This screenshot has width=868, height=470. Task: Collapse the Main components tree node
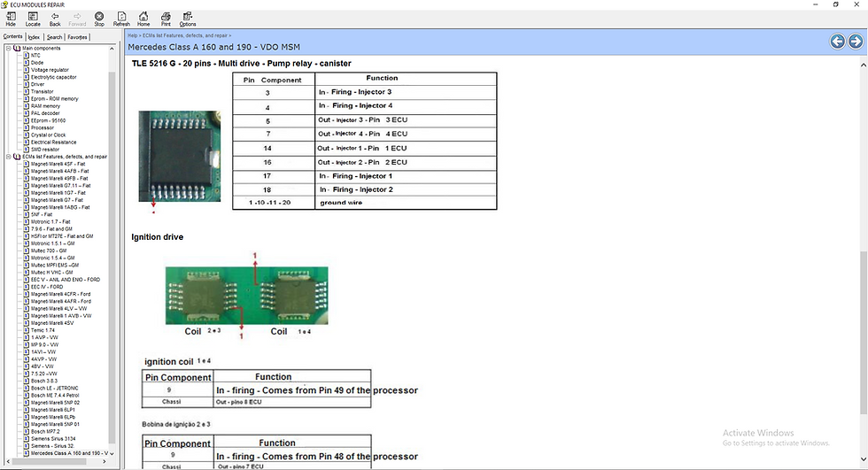(x=9, y=48)
